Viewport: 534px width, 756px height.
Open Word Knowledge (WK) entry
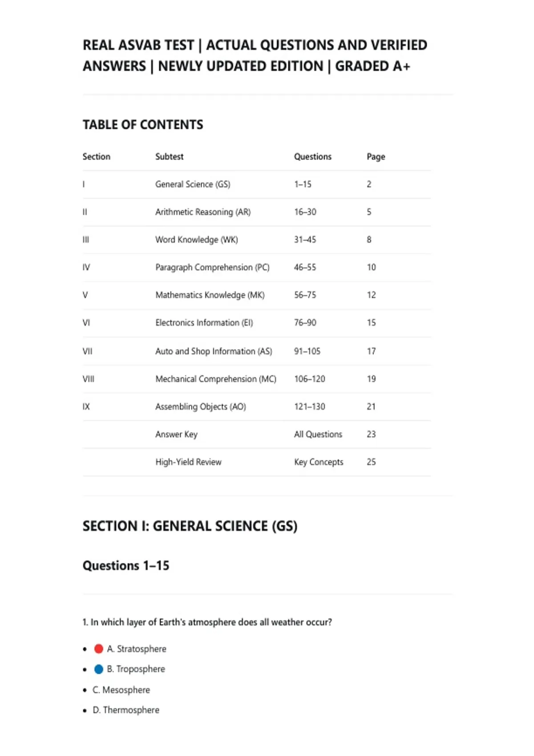click(x=197, y=240)
